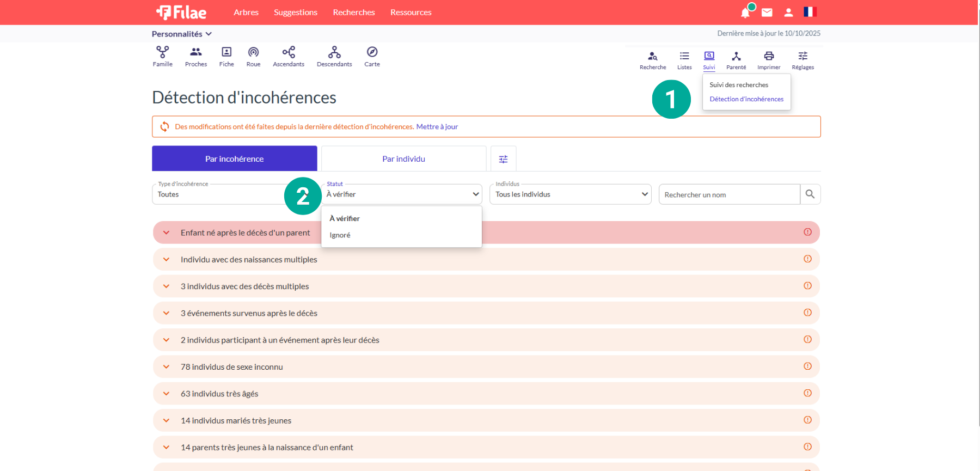Image resolution: width=980 pixels, height=471 pixels.
Task: Open the filter settings sliders button
Action: pos(503,159)
